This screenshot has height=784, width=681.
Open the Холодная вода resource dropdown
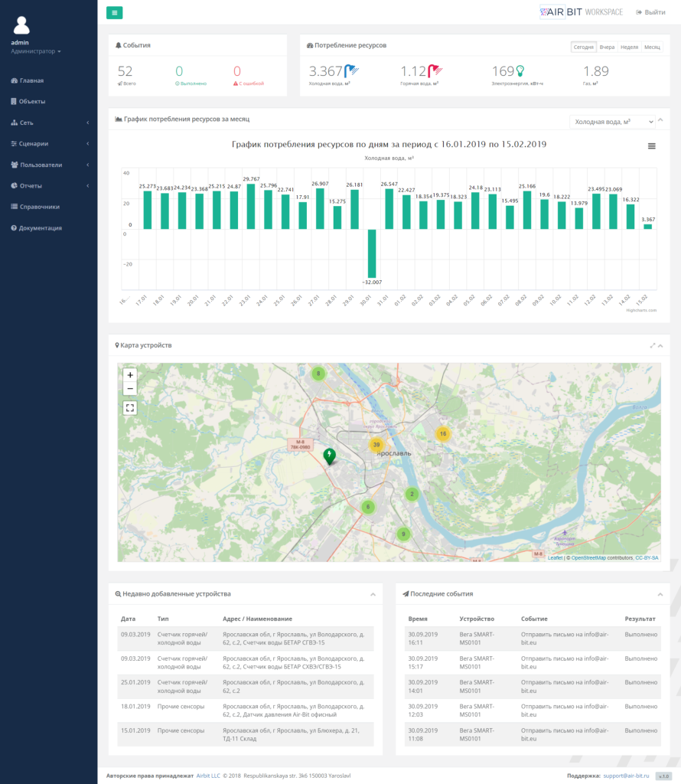tap(612, 122)
